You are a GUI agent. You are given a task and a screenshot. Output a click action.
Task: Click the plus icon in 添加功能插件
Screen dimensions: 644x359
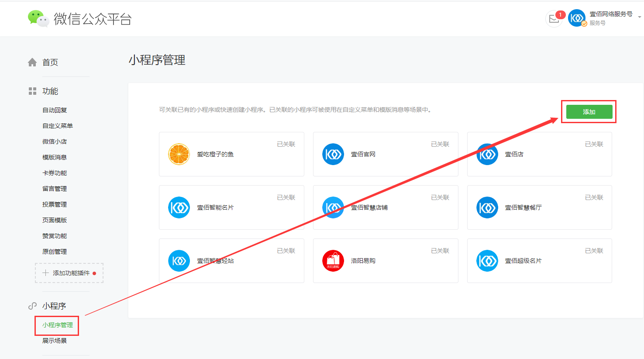coord(45,273)
